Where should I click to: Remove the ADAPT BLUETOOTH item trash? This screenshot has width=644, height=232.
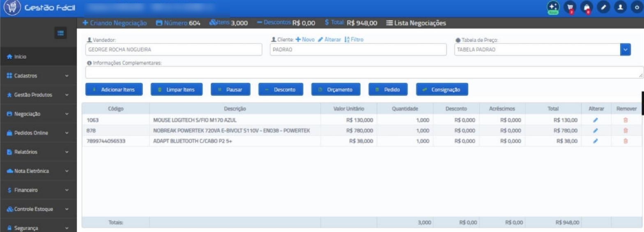pos(626,141)
